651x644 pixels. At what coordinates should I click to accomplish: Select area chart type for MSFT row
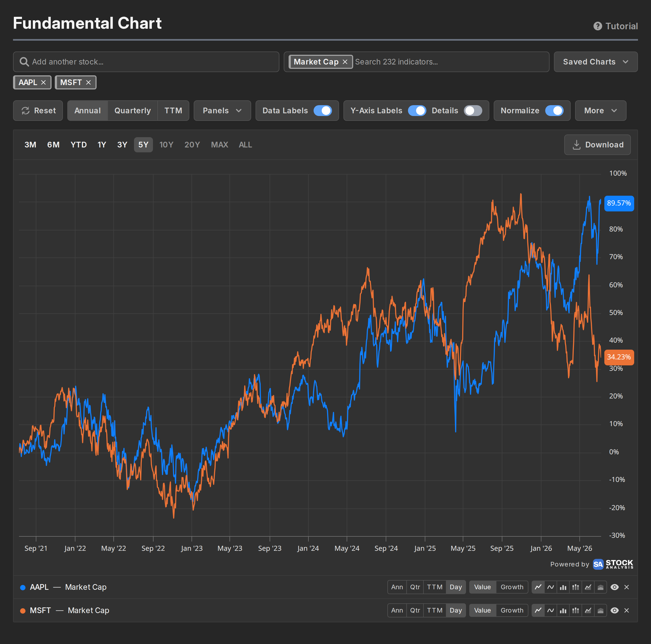[588, 610]
